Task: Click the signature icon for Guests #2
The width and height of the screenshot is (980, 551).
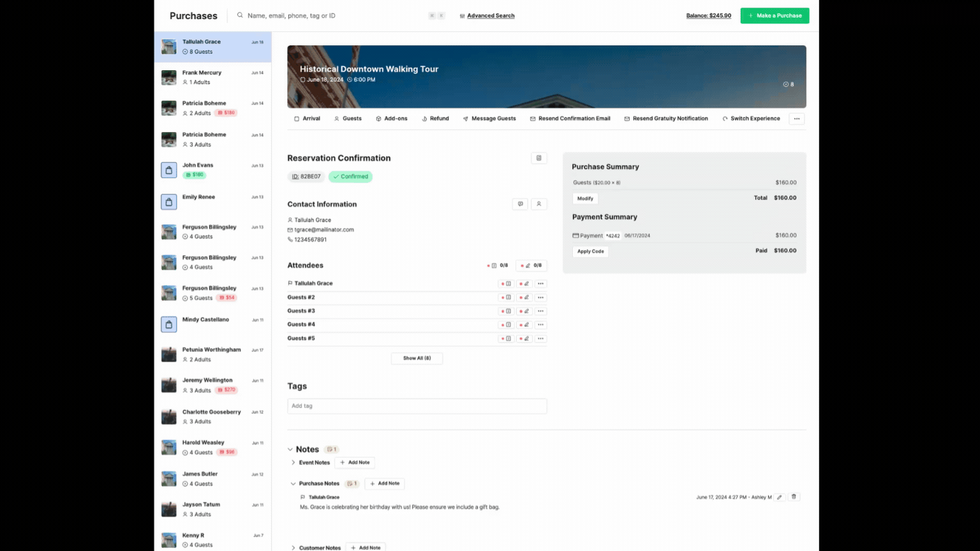Action: pos(524,297)
